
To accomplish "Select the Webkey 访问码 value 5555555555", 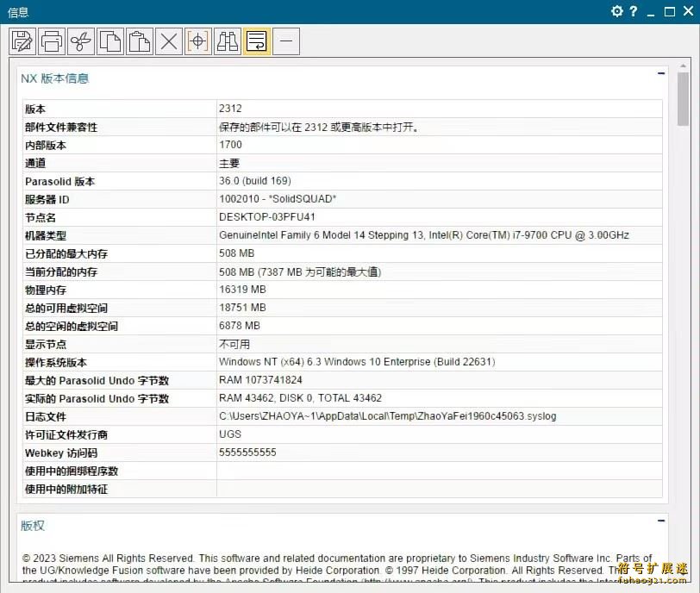I will (259, 453).
